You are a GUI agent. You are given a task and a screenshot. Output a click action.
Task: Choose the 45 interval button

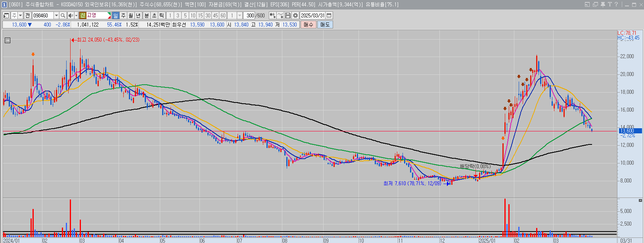point(215,15)
